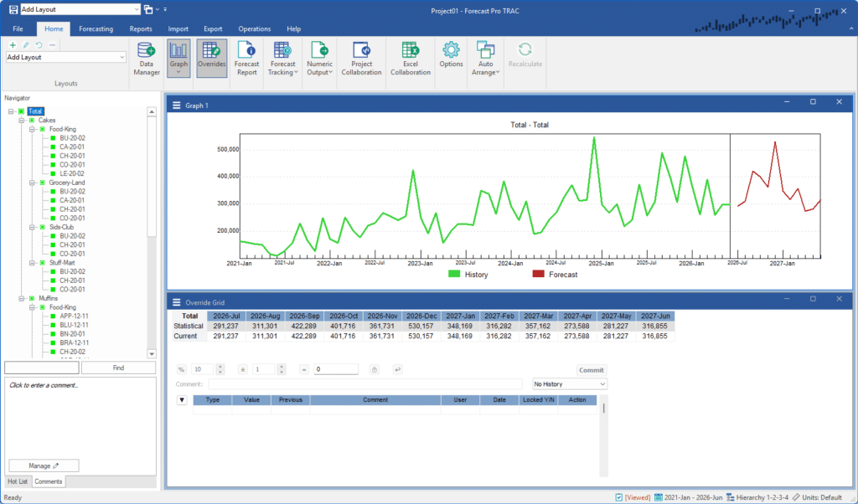
Task: Open the Override Grid hamburger menu
Action: (x=176, y=301)
